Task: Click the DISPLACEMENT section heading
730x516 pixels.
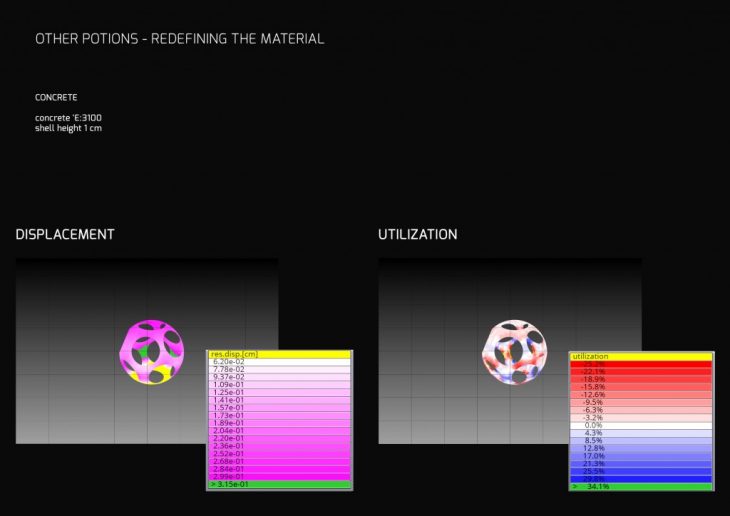Action: pyautogui.click(x=65, y=235)
